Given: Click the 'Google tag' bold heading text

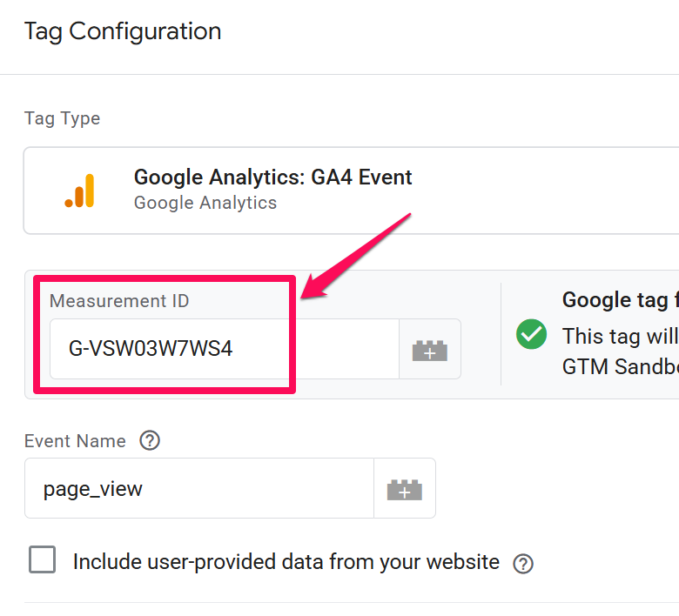Looking at the screenshot, I should (x=620, y=300).
